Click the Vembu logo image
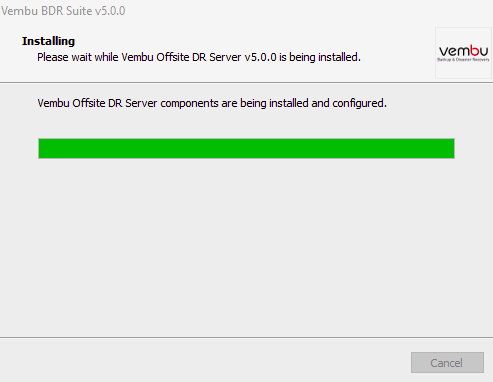 pos(463,53)
